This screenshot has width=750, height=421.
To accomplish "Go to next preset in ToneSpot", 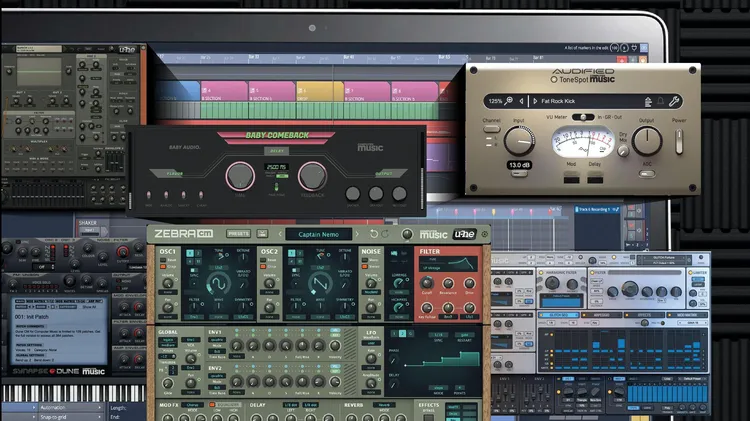I will (535, 101).
